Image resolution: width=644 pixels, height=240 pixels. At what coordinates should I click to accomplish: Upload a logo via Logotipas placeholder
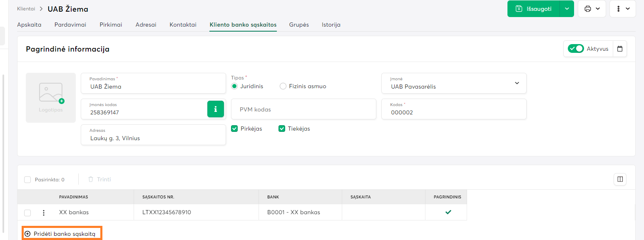coord(51,98)
